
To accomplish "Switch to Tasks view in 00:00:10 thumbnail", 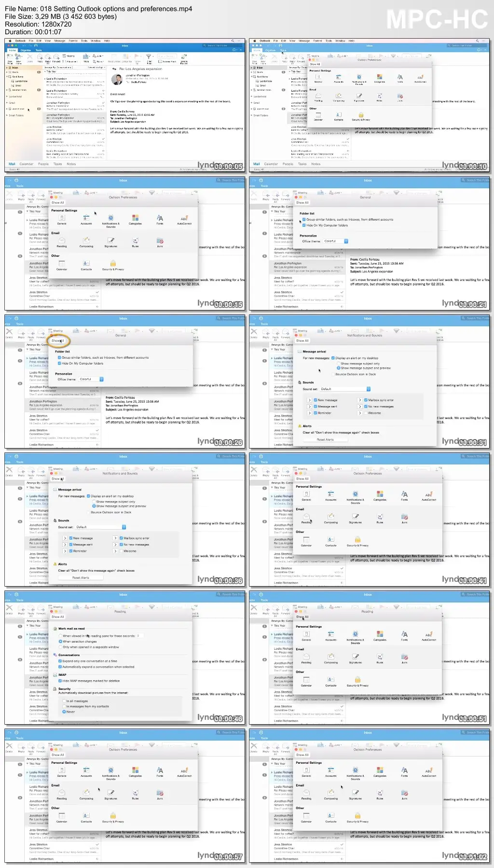I will 302,164.
